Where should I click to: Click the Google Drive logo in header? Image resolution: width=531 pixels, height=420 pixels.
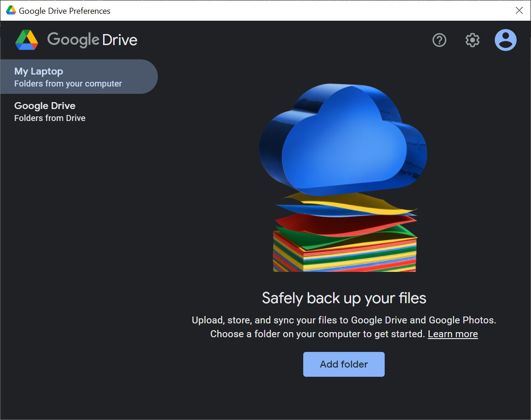pos(27,40)
